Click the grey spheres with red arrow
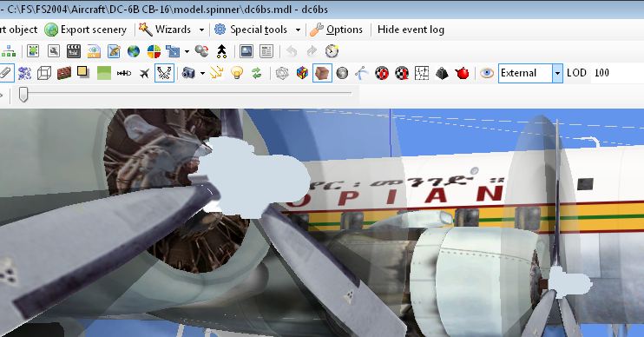This screenshot has width=644, height=337. click(x=201, y=51)
